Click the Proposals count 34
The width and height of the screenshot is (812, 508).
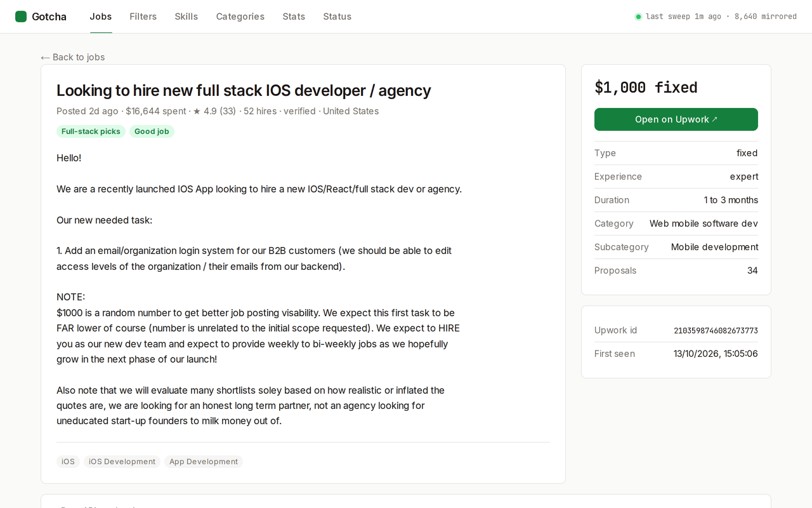(x=752, y=271)
